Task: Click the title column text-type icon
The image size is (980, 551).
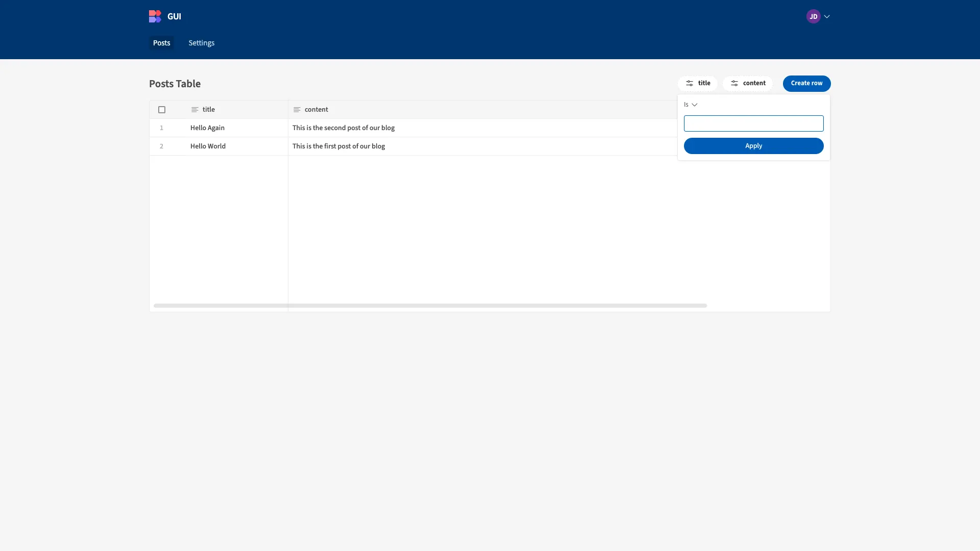Action: [194, 110]
